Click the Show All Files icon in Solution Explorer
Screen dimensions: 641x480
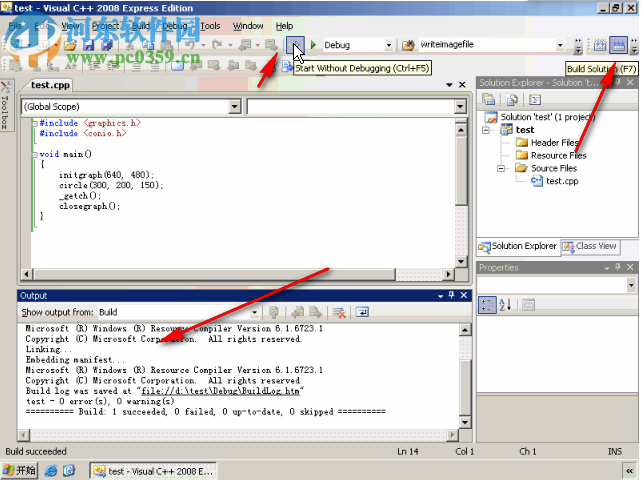click(x=511, y=99)
